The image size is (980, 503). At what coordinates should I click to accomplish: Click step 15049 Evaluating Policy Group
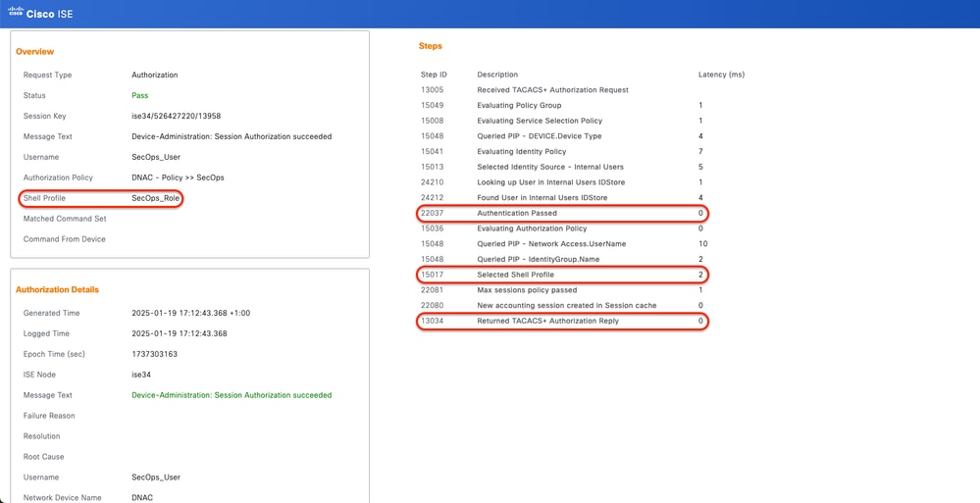(x=562, y=106)
